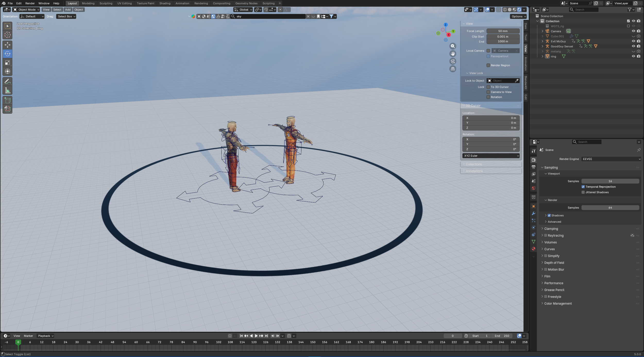Viewport: 644px width, 357px height.
Task: Select the Annotate pencil tool
Action: 7,82
